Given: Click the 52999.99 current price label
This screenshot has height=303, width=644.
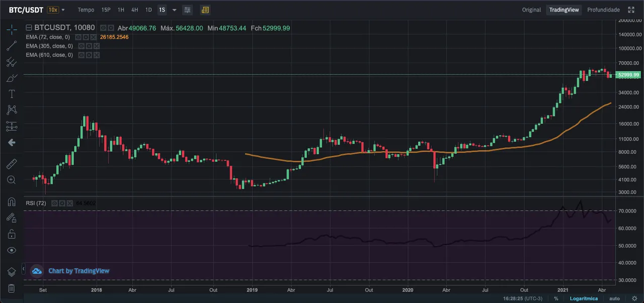Looking at the screenshot, I should click(x=628, y=75).
